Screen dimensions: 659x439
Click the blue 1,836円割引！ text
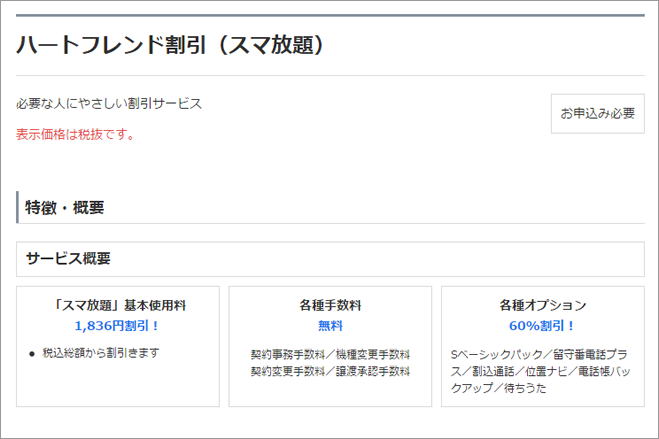pos(117,326)
